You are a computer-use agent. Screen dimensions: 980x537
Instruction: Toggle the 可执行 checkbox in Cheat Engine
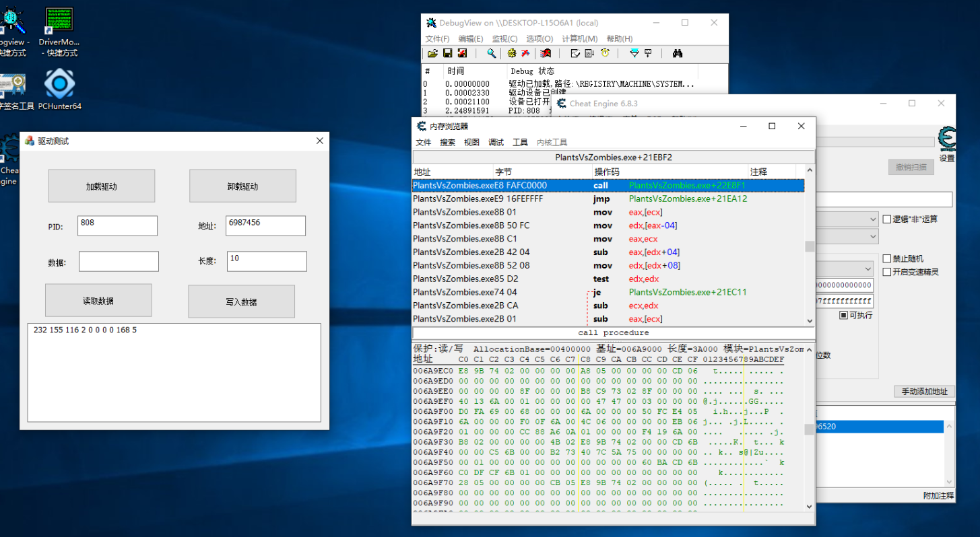coord(843,315)
